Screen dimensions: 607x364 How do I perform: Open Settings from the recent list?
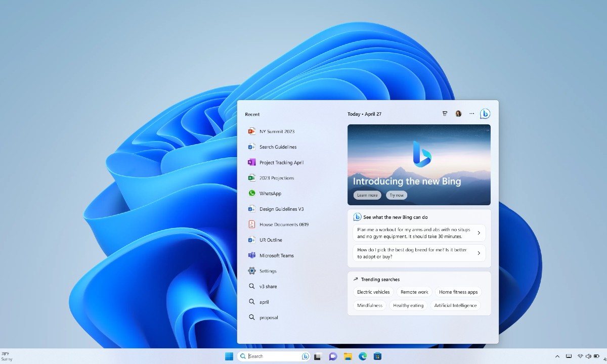pyautogui.click(x=268, y=271)
